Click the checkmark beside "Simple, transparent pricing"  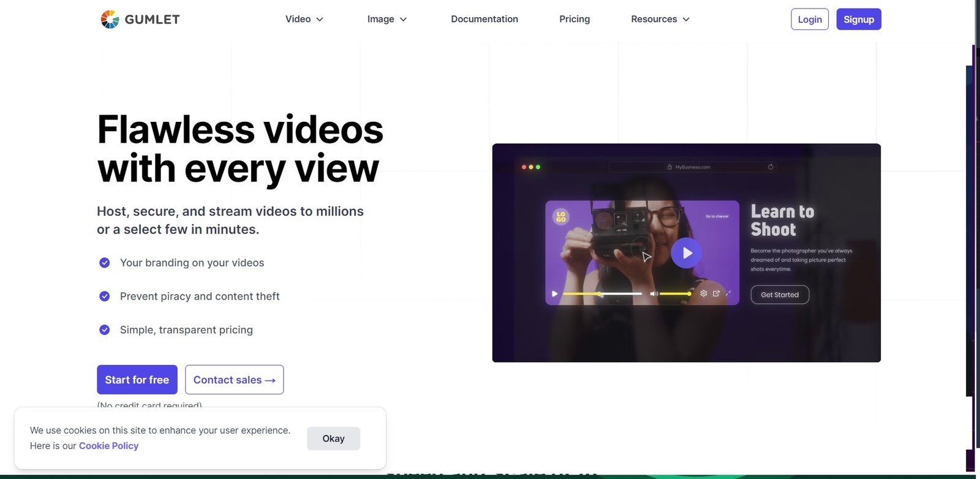point(105,330)
